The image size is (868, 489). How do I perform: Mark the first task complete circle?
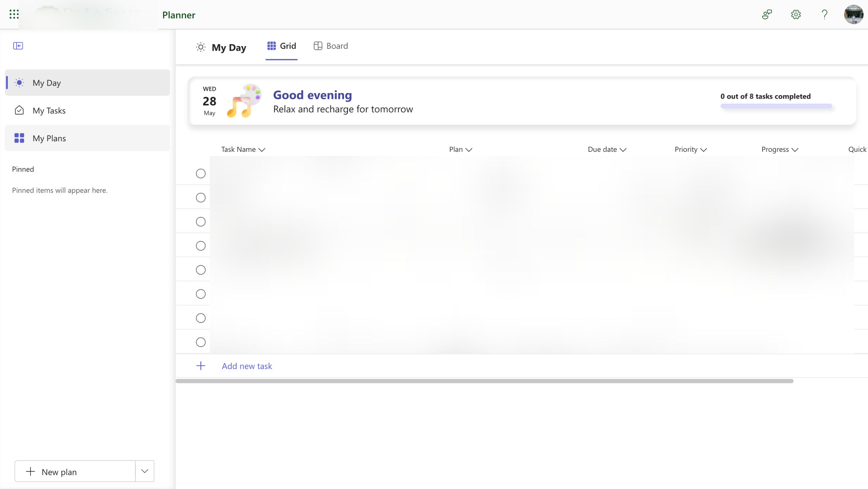point(201,174)
